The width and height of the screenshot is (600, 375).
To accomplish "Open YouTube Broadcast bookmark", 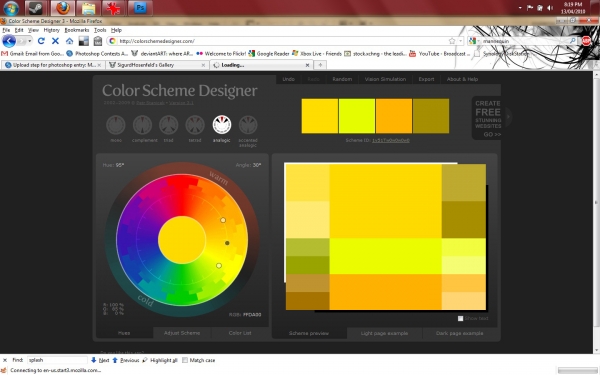I will pyautogui.click(x=439, y=54).
